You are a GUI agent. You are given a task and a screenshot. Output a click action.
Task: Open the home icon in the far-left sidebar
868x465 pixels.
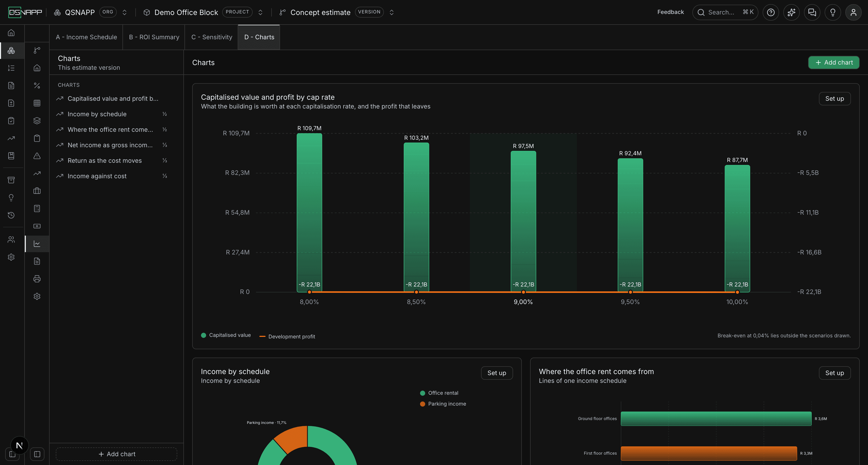(x=11, y=33)
